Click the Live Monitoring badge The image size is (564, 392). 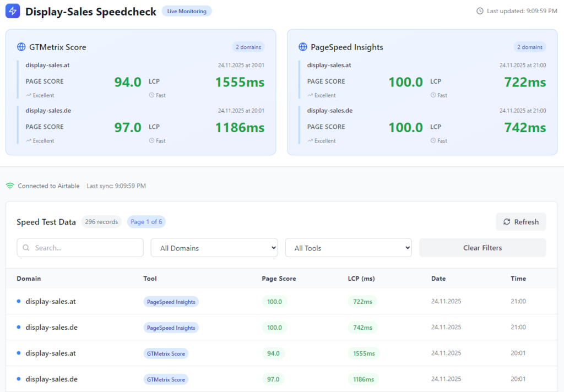[187, 11]
